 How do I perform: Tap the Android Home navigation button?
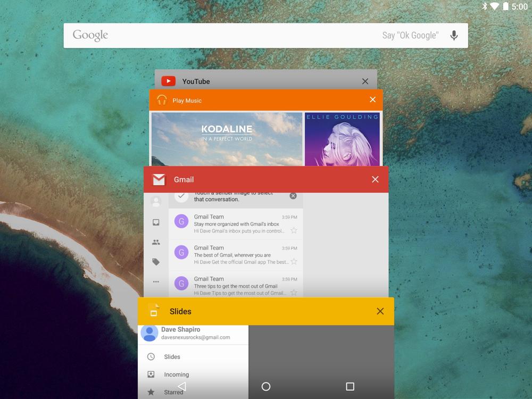(266, 386)
